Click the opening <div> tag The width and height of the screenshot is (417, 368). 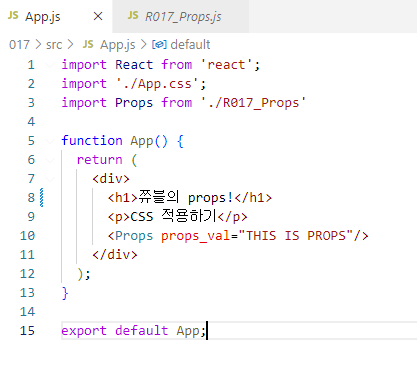(111, 179)
